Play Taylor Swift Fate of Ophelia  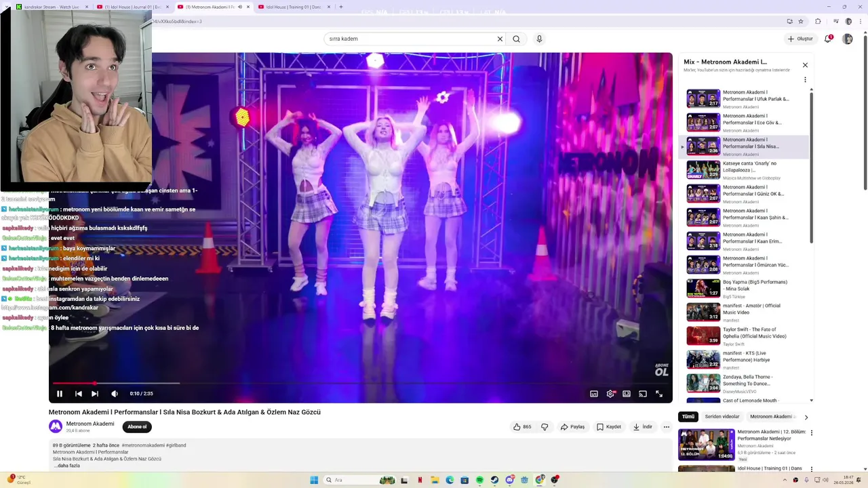[745, 336]
